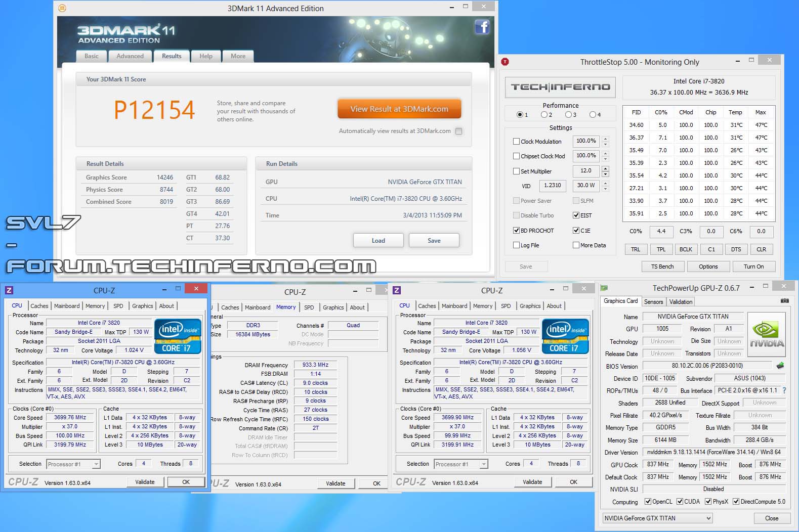This screenshot has width=799, height=532.
Task: Open the GPU-Z graphics card selection dropdown
Action: click(x=657, y=518)
